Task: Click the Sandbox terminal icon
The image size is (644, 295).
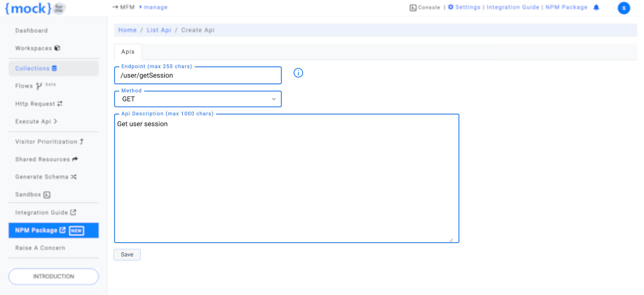Action: pos(47,195)
